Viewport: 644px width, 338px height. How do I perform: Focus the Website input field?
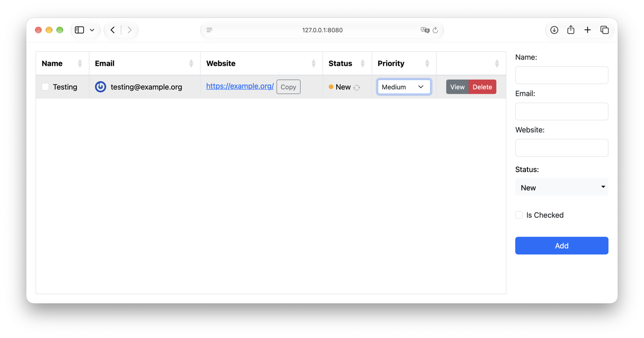click(561, 148)
